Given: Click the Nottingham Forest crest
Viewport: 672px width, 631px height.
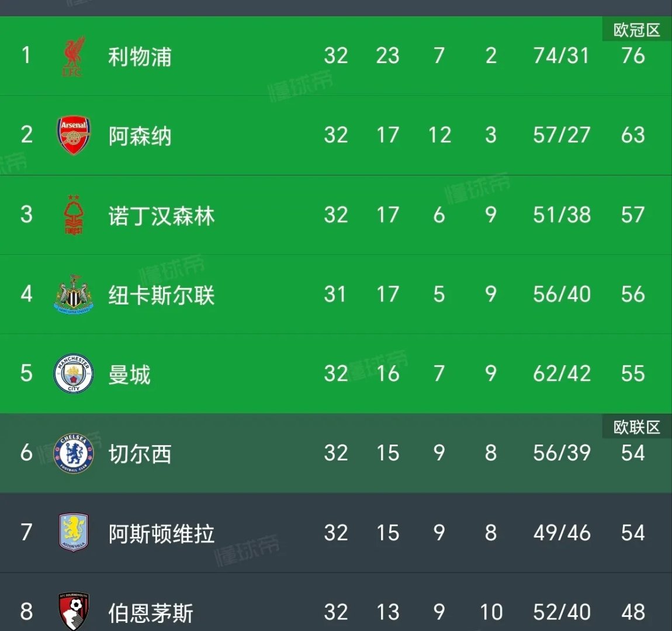Looking at the screenshot, I should 74,215.
